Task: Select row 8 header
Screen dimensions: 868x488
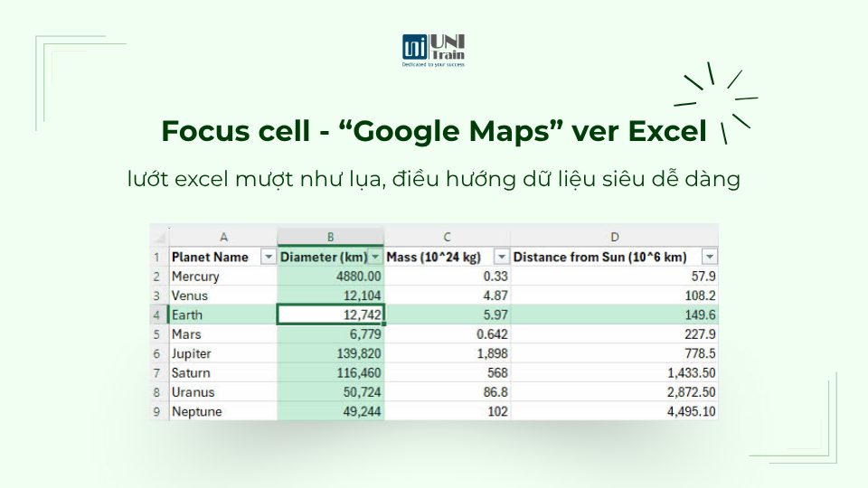Action: click(x=159, y=392)
